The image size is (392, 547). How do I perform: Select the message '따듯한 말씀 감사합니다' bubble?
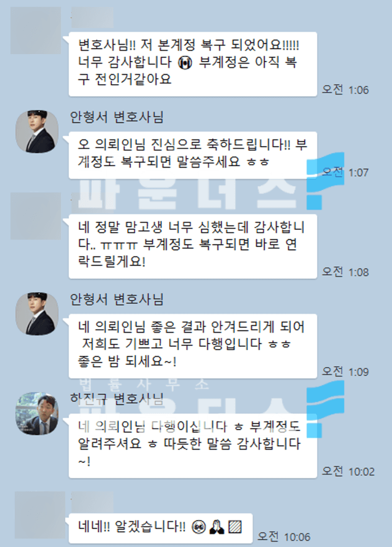[193, 446]
